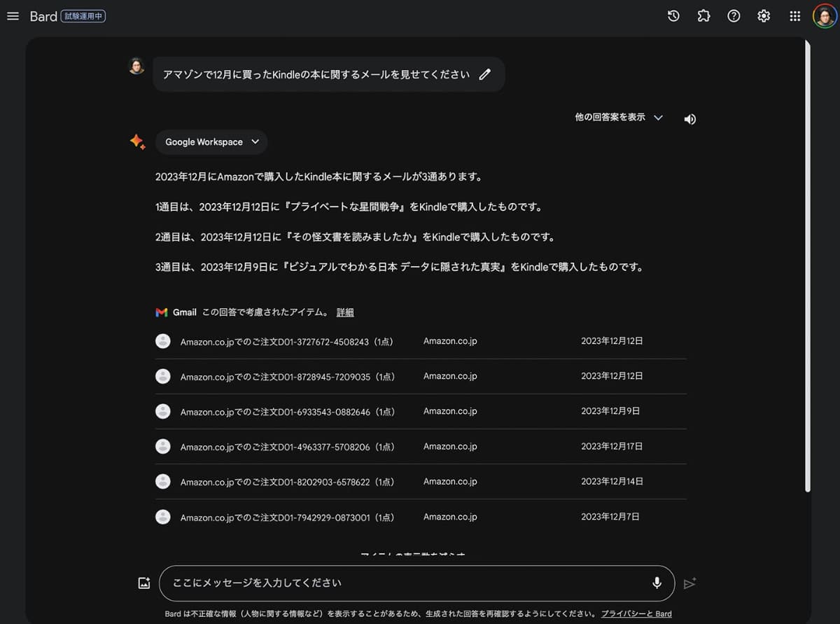The height and width of the screenshot is (624, 840).
Task: Click the Bard sparkle icon beside the response
Action: point(137,141)
